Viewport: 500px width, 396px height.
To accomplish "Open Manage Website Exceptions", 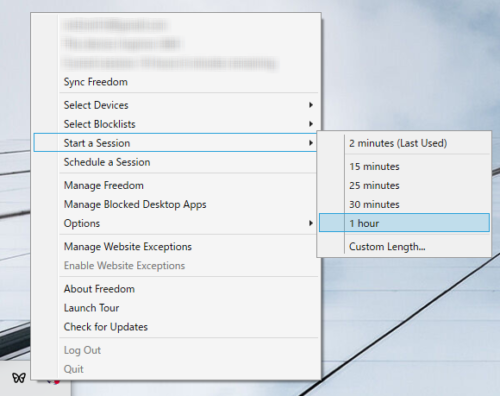I will [x=176, y=247].
